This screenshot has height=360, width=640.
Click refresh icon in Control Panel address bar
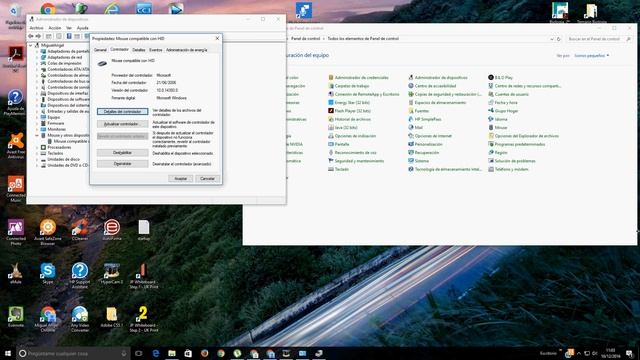tap(559, 39)
